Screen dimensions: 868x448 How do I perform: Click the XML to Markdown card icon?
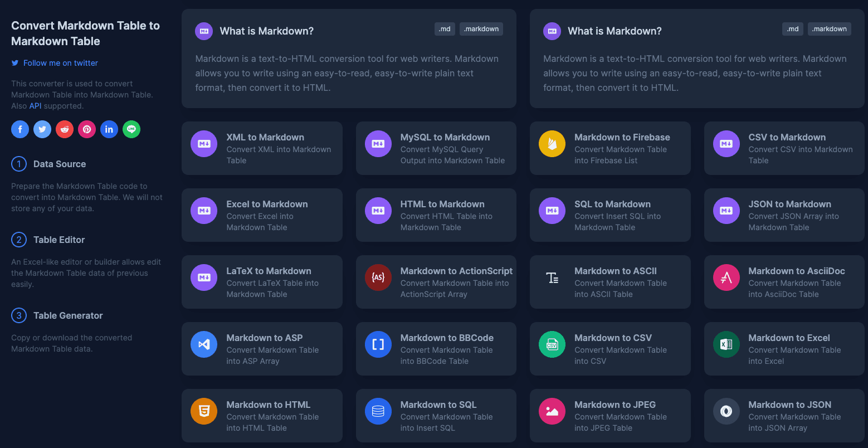(x=204, y=144)
